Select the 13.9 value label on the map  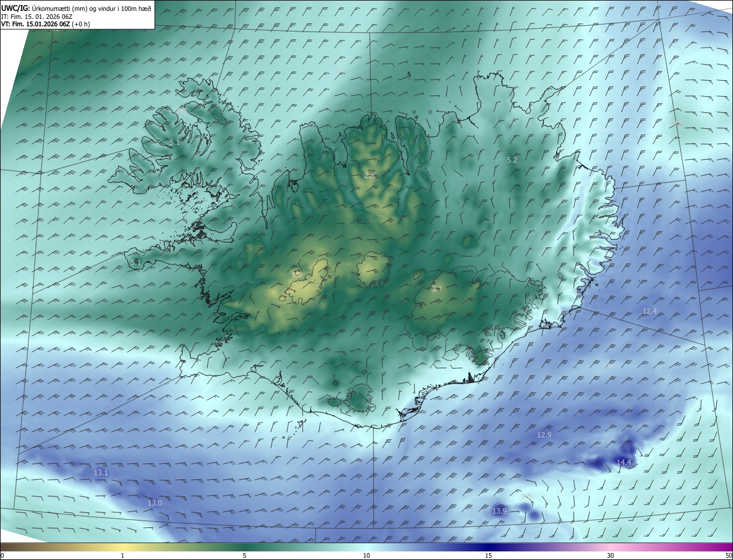[x=500, y=511]
